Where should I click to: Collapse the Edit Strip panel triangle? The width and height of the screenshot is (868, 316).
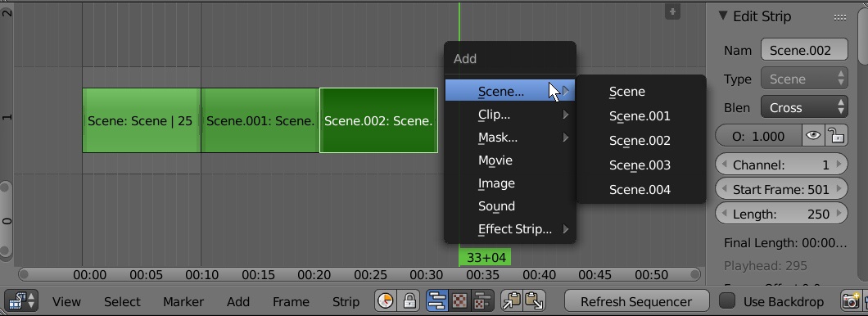723,16
